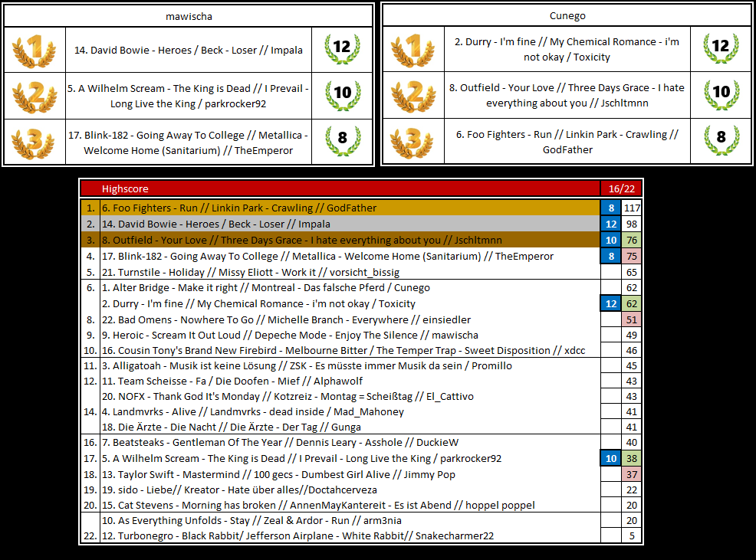
Task: Click the first-place medal in mawischa's table
Action: coord(35,50)
